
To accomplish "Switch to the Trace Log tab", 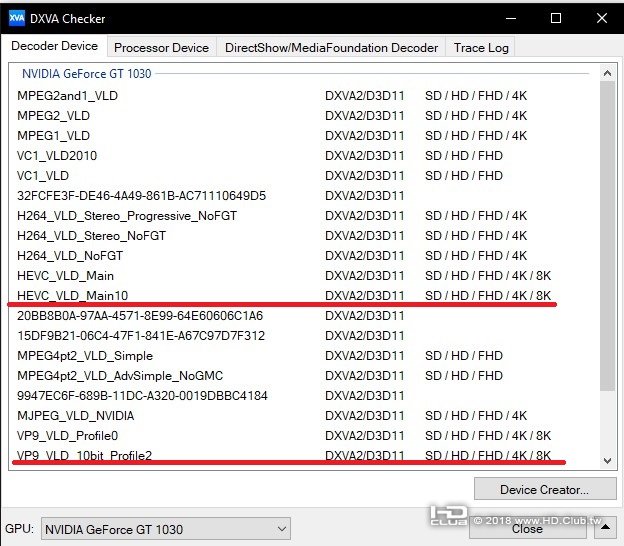I will (x=481, y=48).
